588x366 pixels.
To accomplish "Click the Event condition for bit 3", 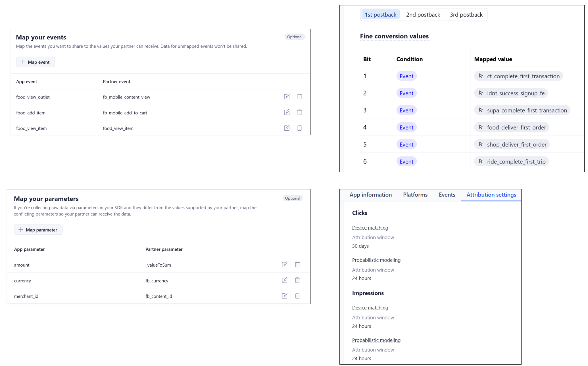I will coord(406,110).
